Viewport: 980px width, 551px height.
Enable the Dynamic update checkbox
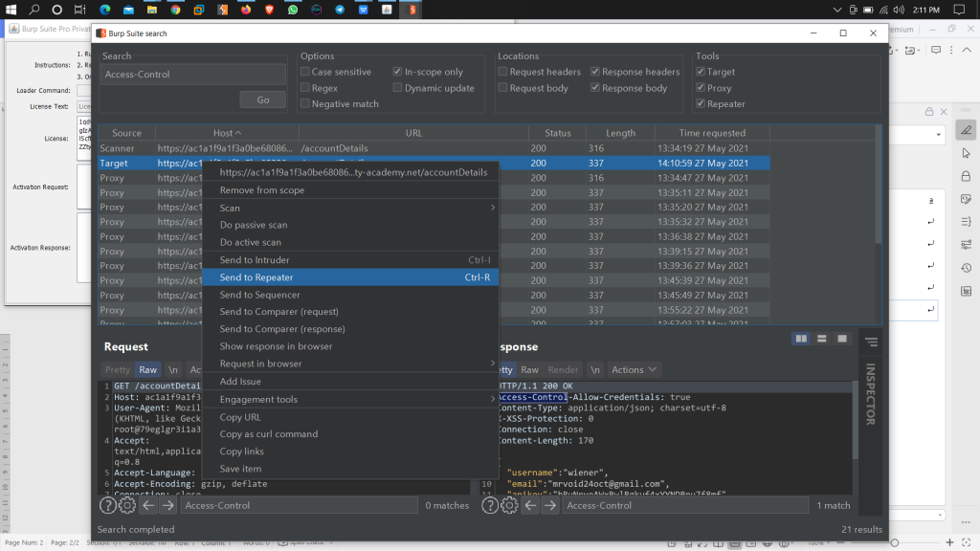397,87
